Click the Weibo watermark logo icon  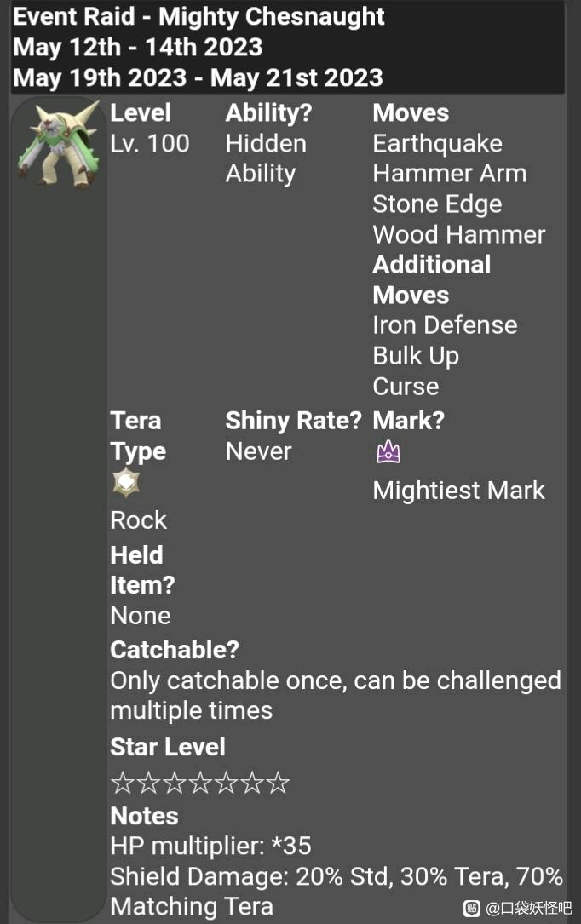pos(472,908)
